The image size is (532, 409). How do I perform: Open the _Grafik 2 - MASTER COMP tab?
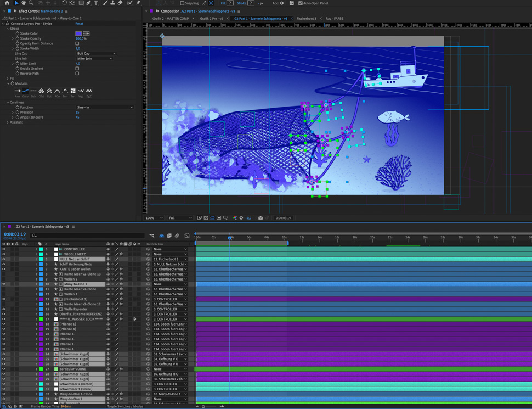[x=171, y=19]
